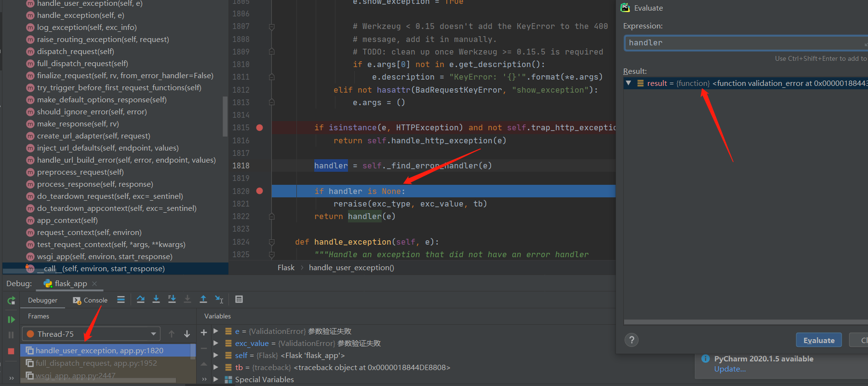Viewport: 868px width, 386px height.
Task: Switch to the Console tab
Action: click(90, 300)
